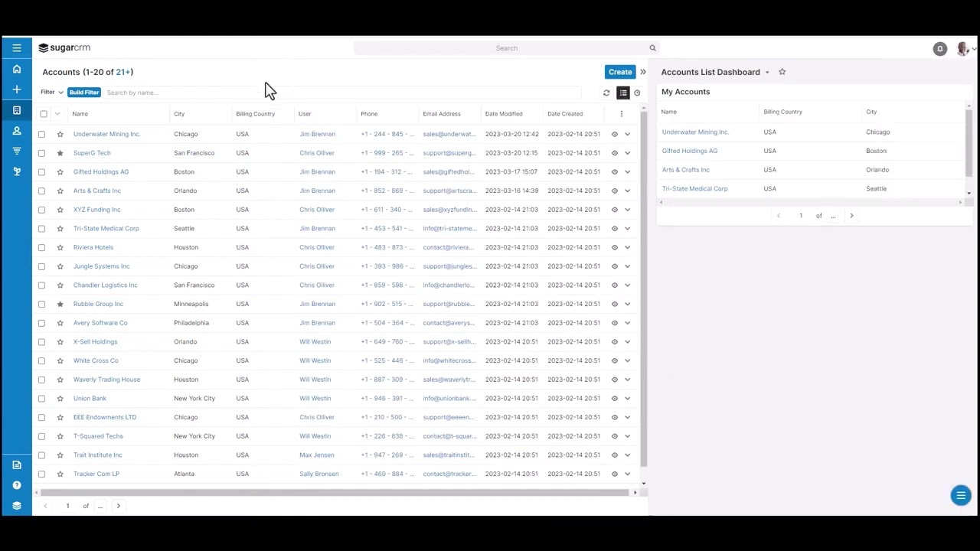Open the Avery Software Co account link
Image resolution: width=980 pixels, height=551 pixels.
click(x=100, y=323)
